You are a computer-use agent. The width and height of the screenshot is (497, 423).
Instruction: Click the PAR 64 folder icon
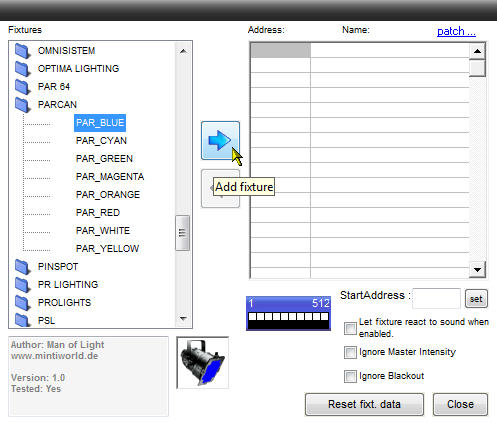(23, 87)
